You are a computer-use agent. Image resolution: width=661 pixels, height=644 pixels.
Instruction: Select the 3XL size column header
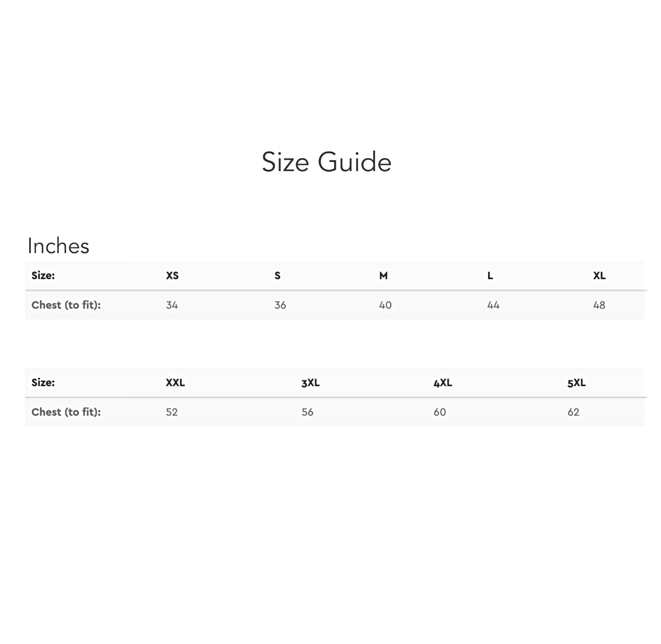310,383
